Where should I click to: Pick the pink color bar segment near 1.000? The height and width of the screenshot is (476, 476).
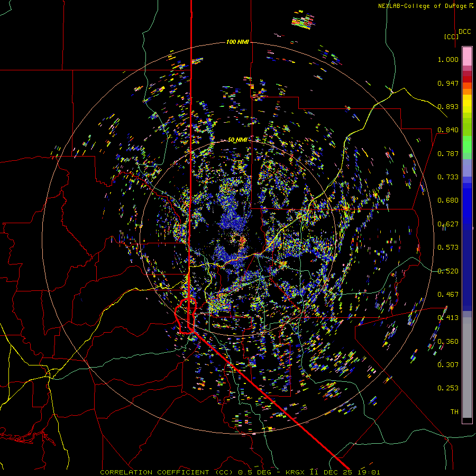click(467, 57)
